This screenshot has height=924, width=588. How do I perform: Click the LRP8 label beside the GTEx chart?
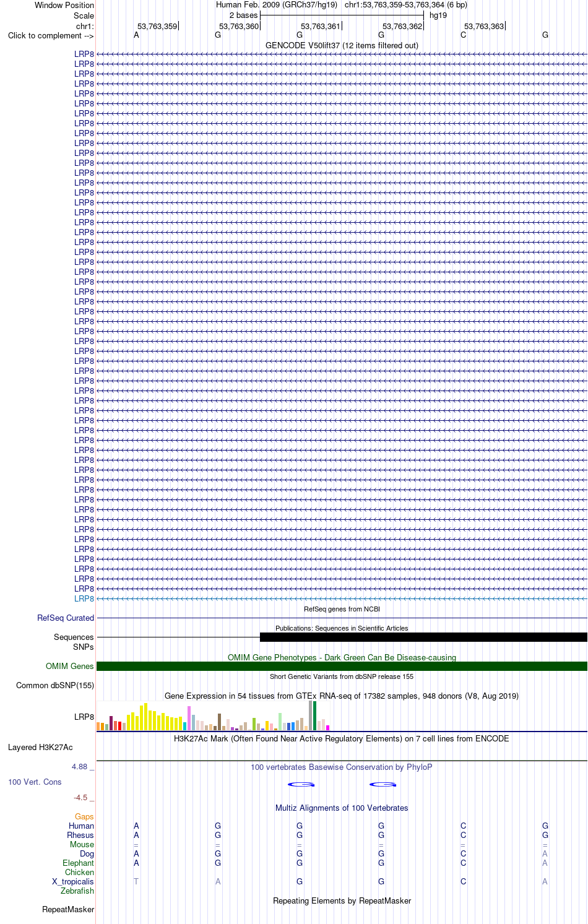point(84,717)
